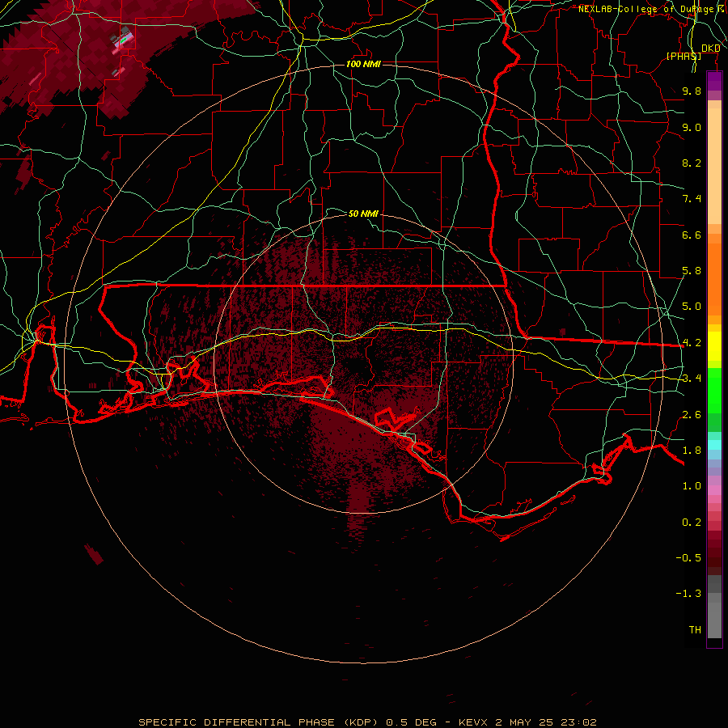
Task: Click the 6.6 scale value
Action: click(692, 235)
